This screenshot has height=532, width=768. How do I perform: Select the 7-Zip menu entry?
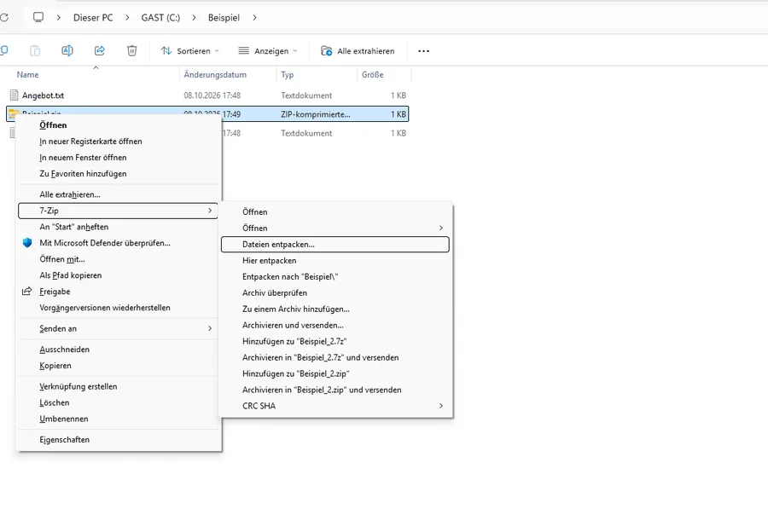(x=118, y=211)
